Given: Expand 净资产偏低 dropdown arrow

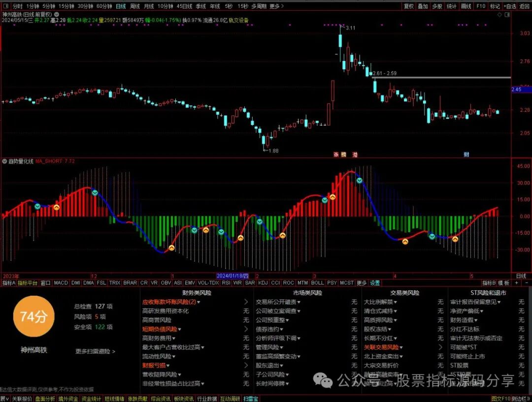Looking at the screenshot, I should pos(481,311).
